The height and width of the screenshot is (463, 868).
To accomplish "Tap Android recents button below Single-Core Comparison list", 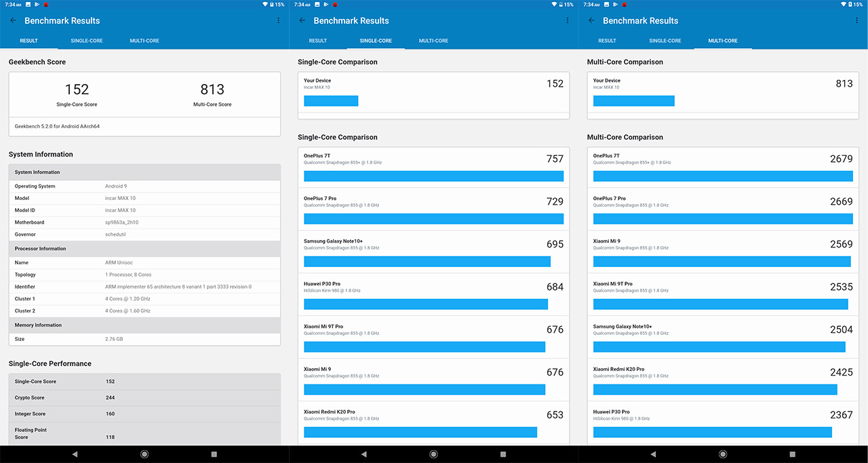I will pyautogui.click(x=504, y=454).
